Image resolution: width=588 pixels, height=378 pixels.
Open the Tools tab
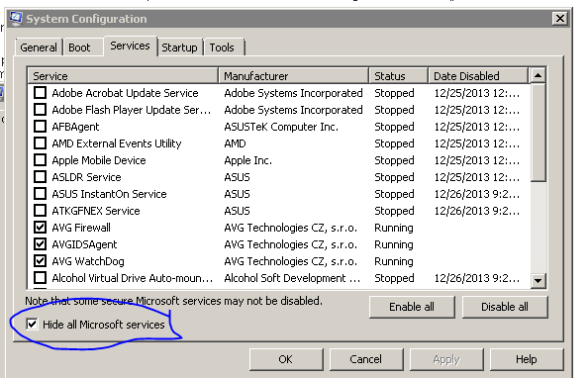pyautogui.click(x=224, y=47)
